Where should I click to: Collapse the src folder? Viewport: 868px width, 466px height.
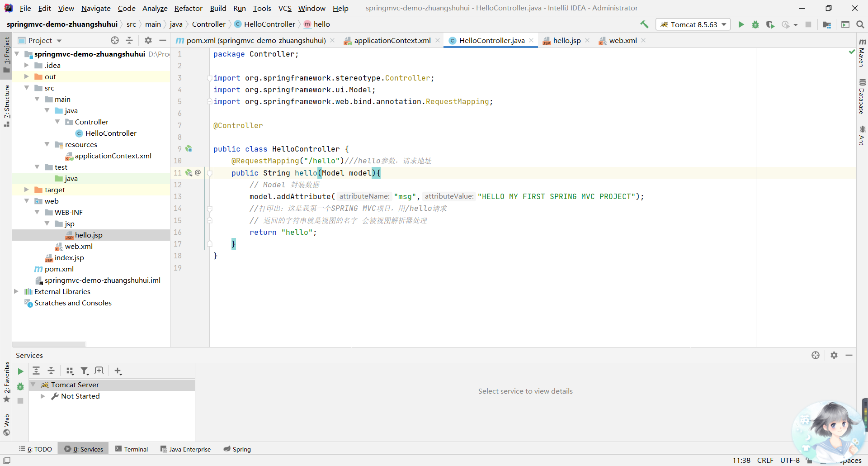pos(27,88)
